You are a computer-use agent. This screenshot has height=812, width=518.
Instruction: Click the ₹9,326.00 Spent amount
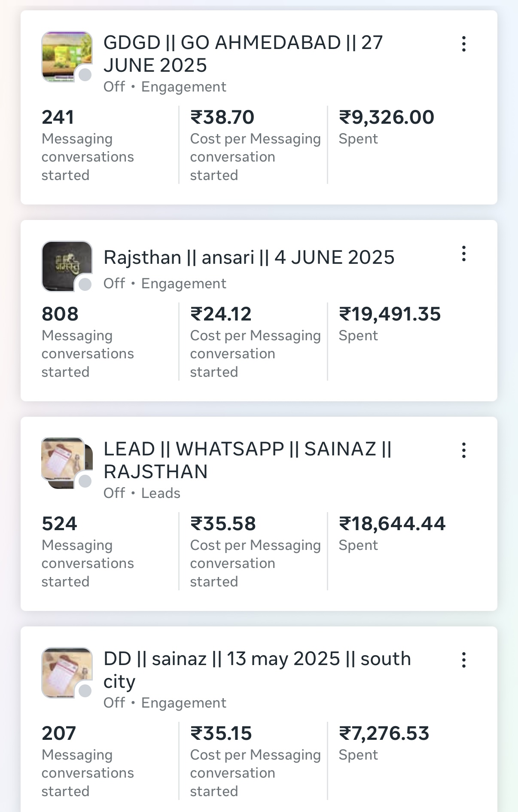pyautogui.click(x=387, y=117)
